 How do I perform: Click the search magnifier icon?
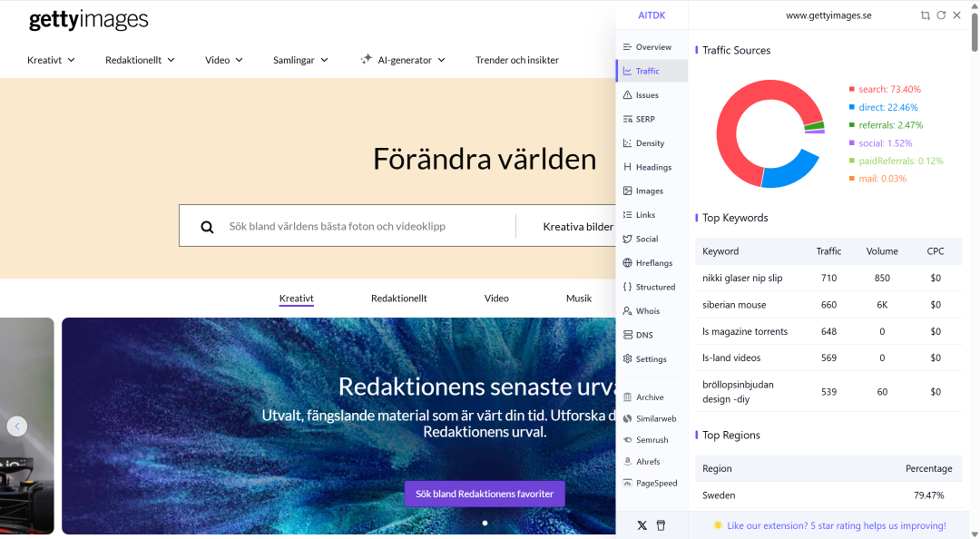pyautogui.click(x=207, y=227)
